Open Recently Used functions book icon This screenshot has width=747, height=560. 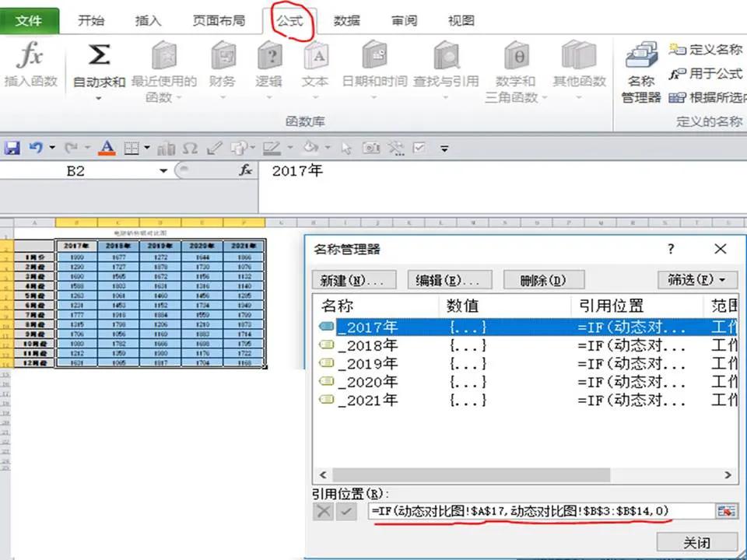click(x=164, y=56)
